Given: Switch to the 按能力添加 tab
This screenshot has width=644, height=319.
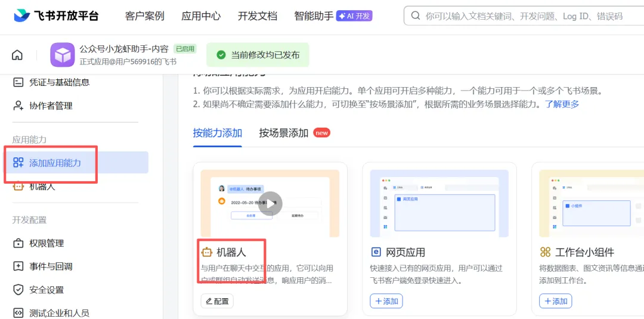Looking at the screenshot, I should click(x=217, y=133).
